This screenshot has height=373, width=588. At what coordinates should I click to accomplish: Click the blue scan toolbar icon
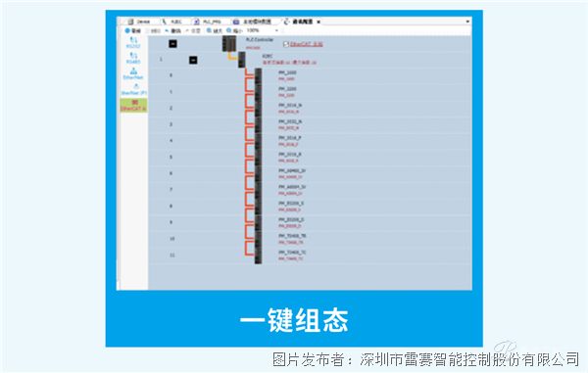pos(127,30)
